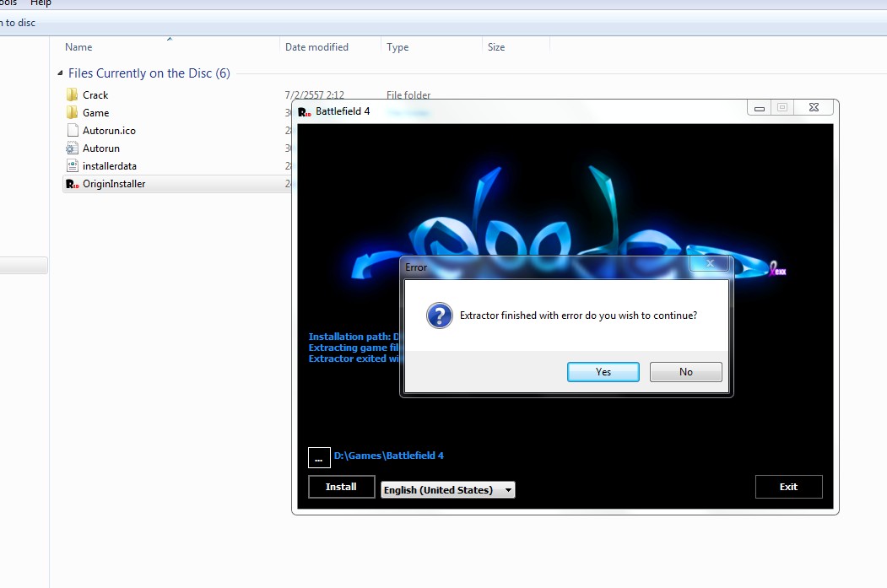Click the installerdata file icon

pyautogui.click(x=72, y=166)
